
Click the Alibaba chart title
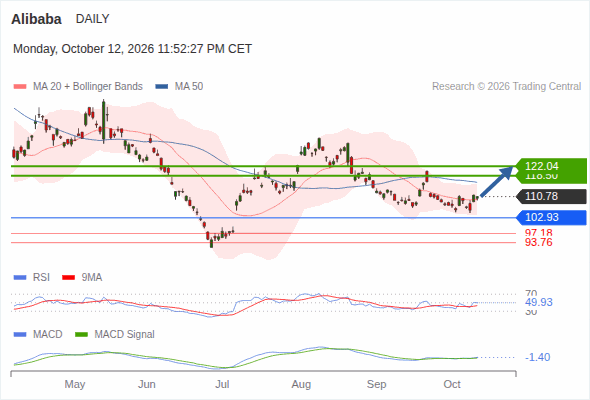pyautogui.click(x=36, y=19)
